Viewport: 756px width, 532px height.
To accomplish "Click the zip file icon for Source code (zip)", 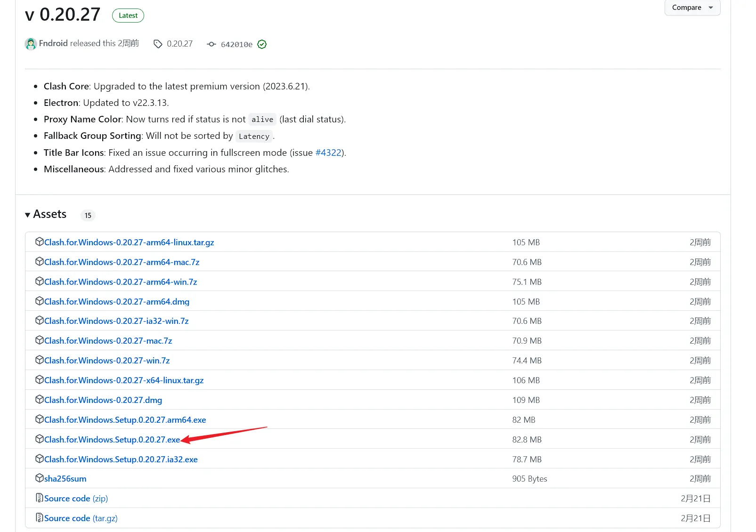I will click(40, 498).
